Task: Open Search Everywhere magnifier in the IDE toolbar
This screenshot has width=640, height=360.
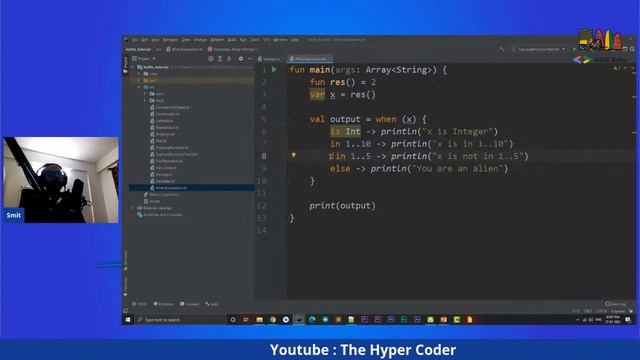Action: pos(632,49)
